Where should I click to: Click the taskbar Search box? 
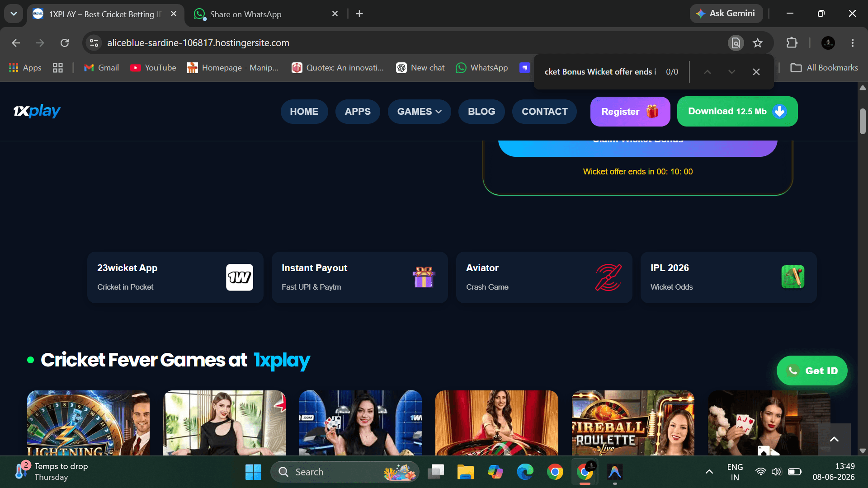[344, 472]
